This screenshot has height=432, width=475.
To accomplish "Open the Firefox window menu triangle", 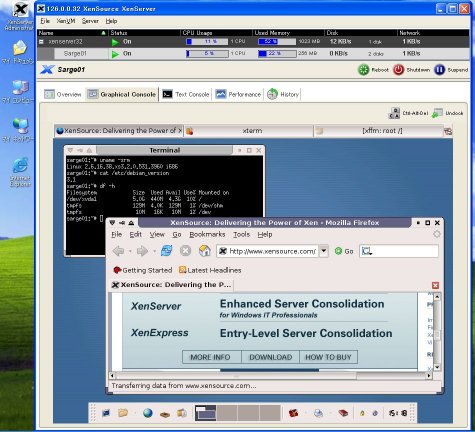I will coord(112,223).
